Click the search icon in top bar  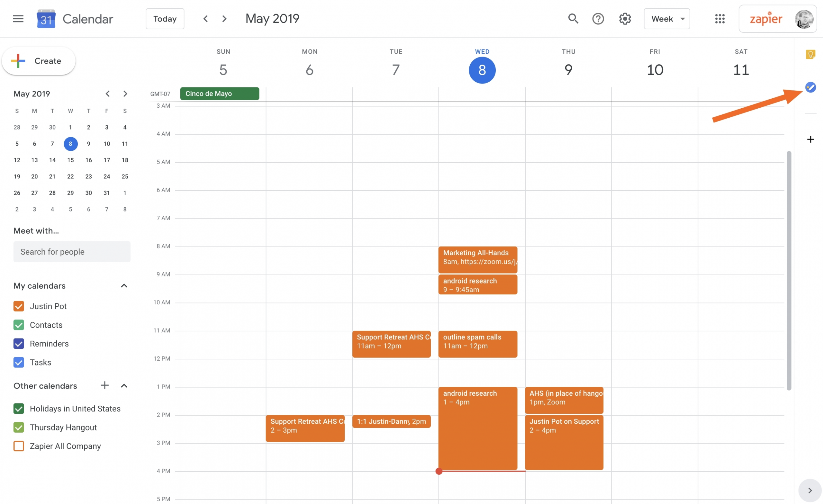pyautogui.click(x=573, y=18)
